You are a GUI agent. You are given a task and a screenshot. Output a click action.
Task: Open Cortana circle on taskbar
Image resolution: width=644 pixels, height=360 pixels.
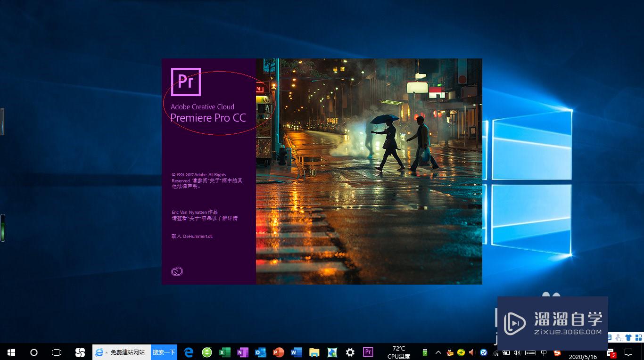click(x=34, y=352)
